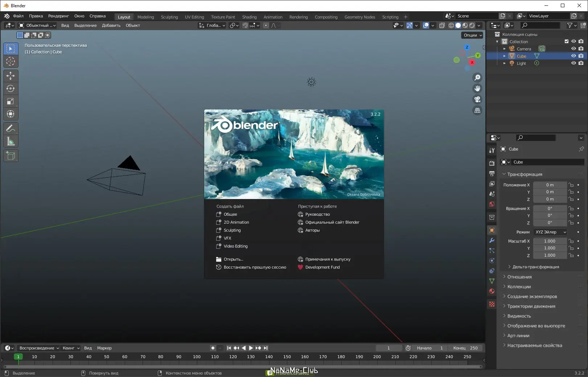Click the Rotation X value field

[550, 208]
